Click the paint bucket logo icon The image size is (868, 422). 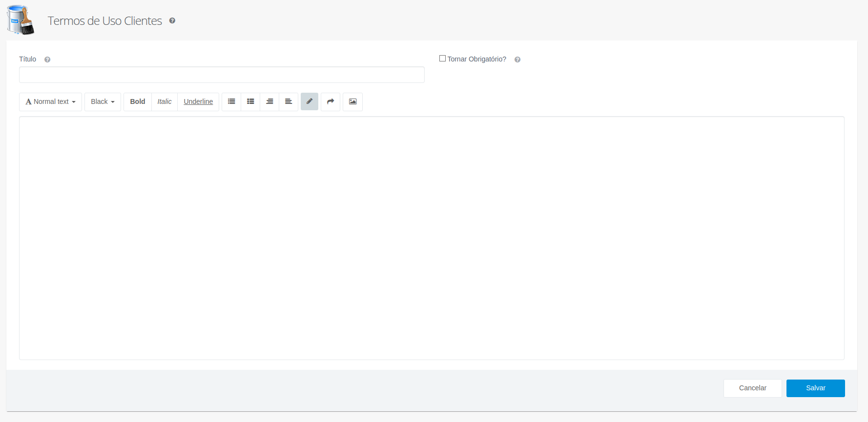coord(21,20)
